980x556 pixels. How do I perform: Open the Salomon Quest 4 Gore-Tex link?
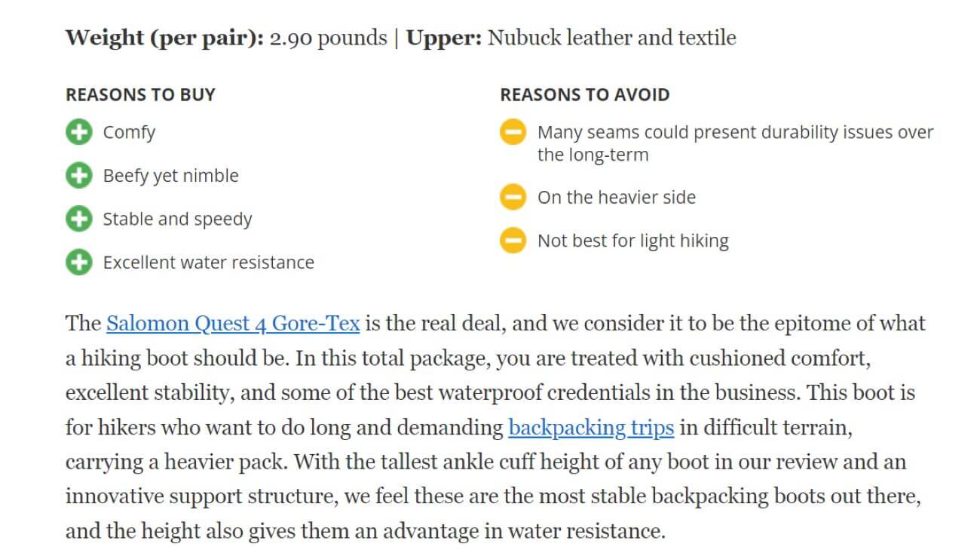coord(233,324)
